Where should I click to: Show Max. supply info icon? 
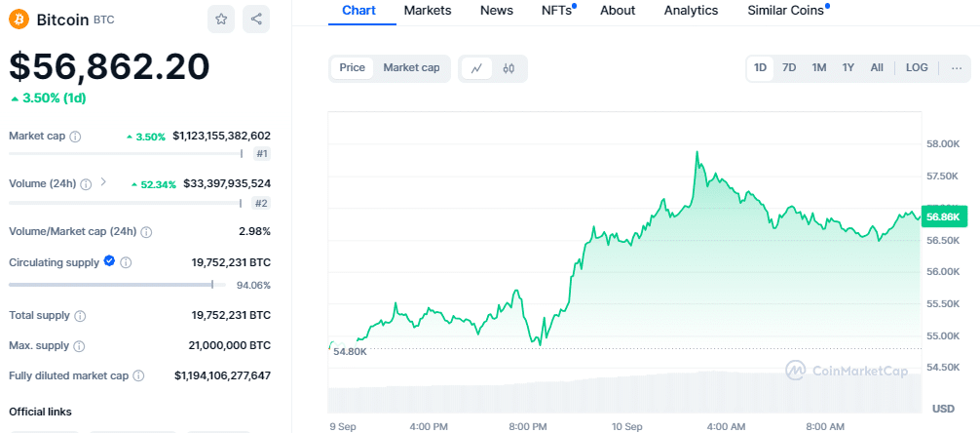79,346
